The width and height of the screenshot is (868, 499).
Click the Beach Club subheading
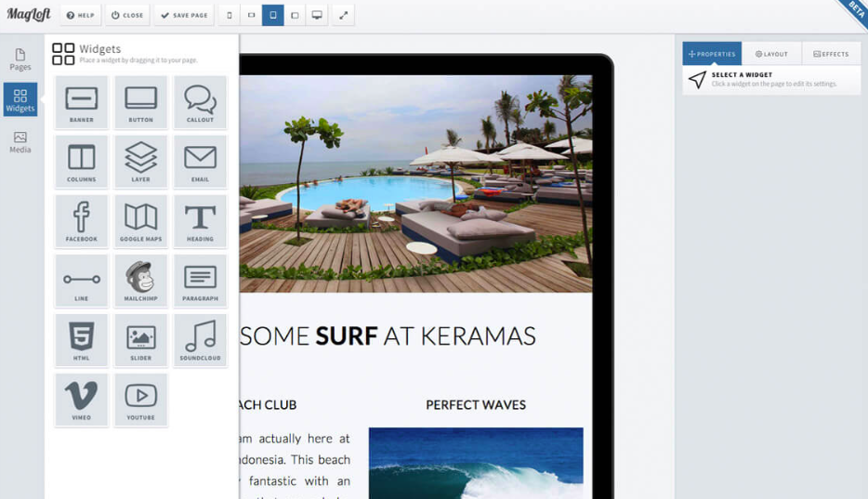pyautogui.click(x=268, y=405)
